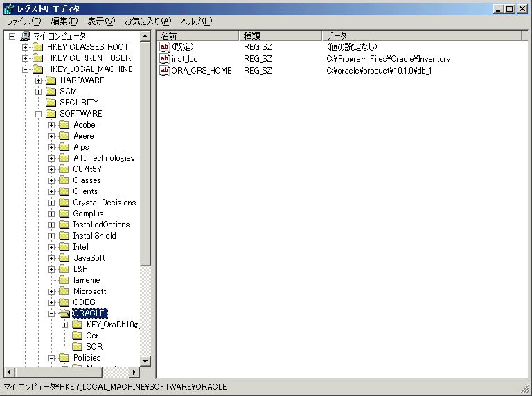The image size is (532, 396).
Task: Expand the KEY_OraDb10g subkey
Action: 65,325
